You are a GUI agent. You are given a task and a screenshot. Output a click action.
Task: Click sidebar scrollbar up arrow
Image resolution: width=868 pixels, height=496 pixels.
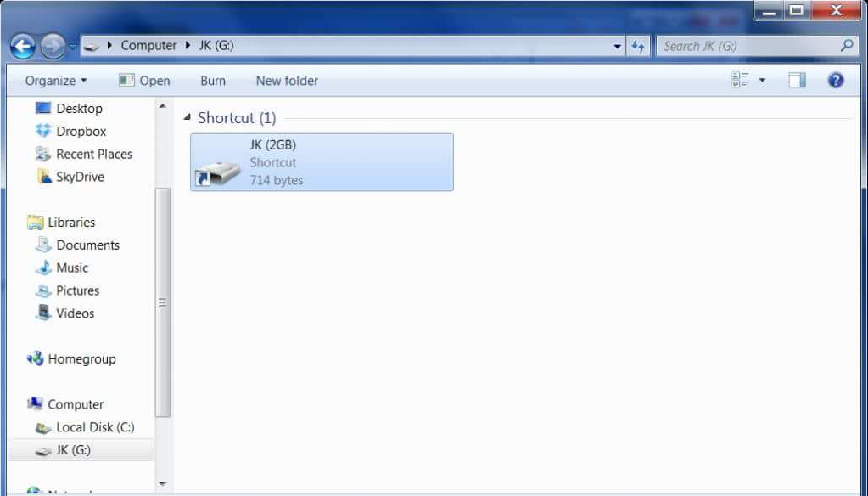point(162,106)
